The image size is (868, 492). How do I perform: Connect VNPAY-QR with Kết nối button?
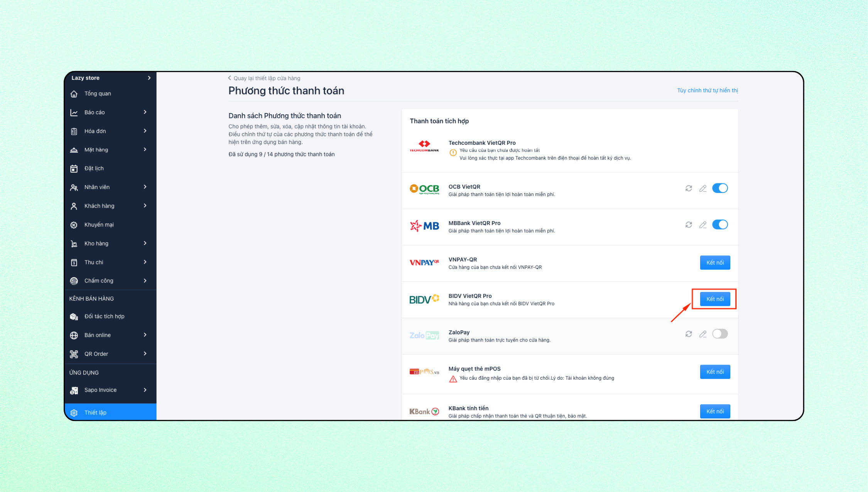[715, 263]
